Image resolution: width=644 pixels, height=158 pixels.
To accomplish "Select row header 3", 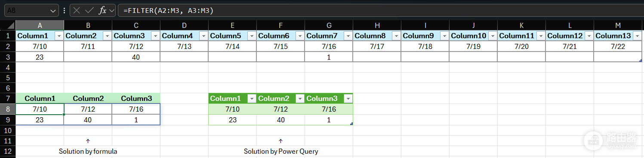I will tap(8, 57).
